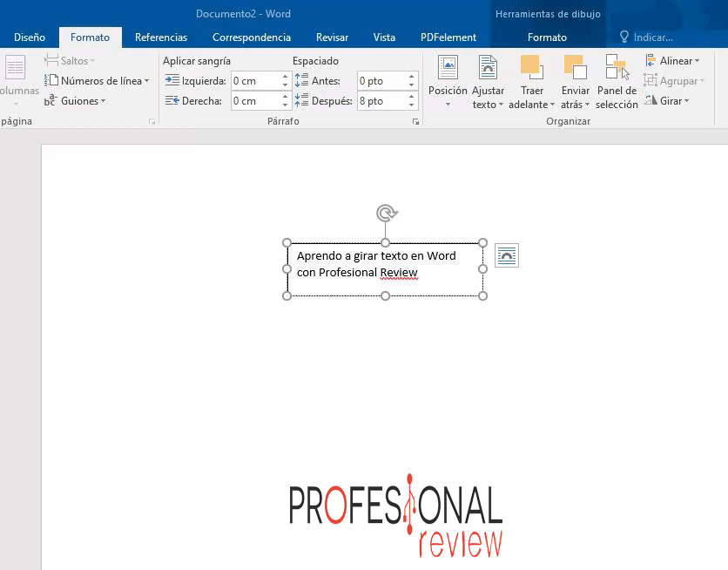Click right-middle text box handle

(x=482, y=269)
